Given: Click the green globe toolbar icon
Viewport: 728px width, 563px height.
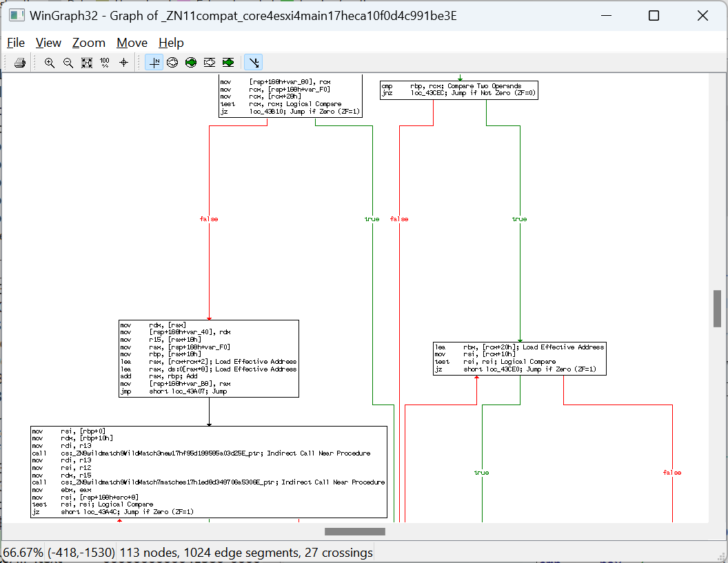Looking at the screenshot, I should [190, 62].
